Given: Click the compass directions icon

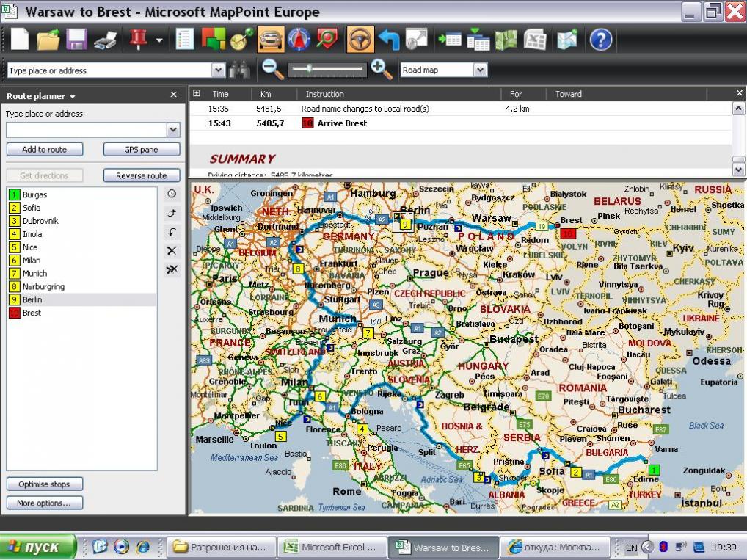Looking at the screenshot, I should tap(299, 39).
